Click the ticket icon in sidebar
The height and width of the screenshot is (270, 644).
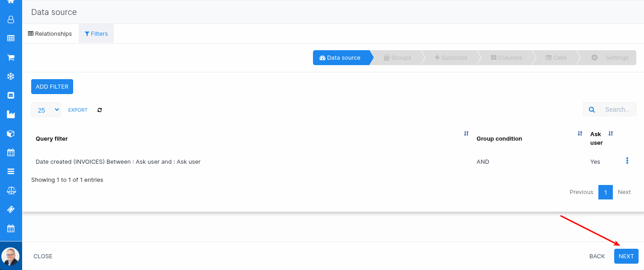coord(11,209)
